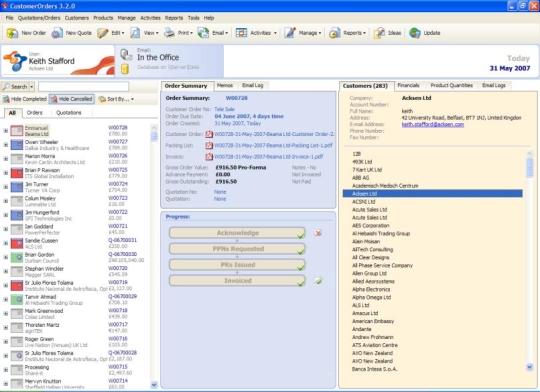Toggle Hide Completed filter
The image size is (540, 392).
24,99
